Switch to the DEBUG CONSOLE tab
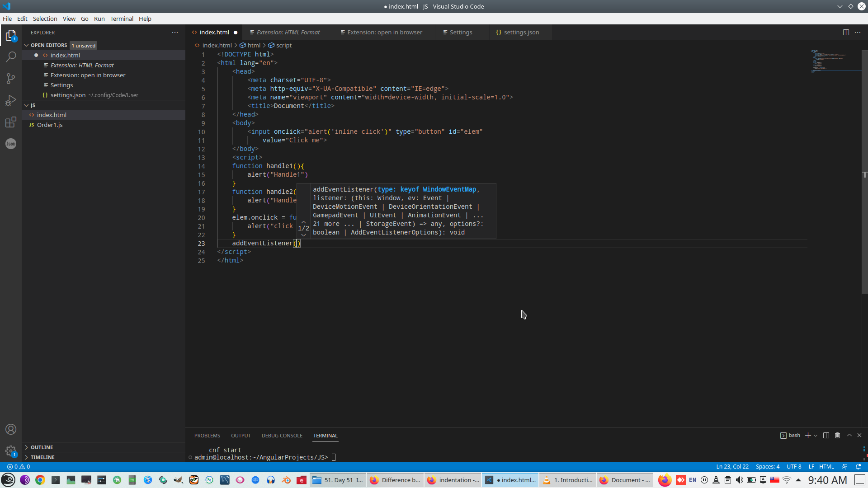This screenshot has width=868, height=488. 282,435
